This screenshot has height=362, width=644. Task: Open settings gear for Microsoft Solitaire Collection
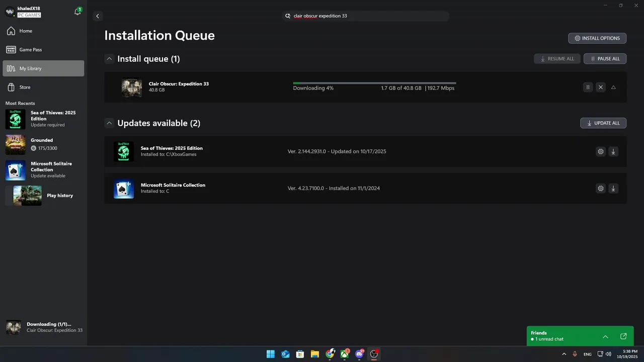[600, 189]
